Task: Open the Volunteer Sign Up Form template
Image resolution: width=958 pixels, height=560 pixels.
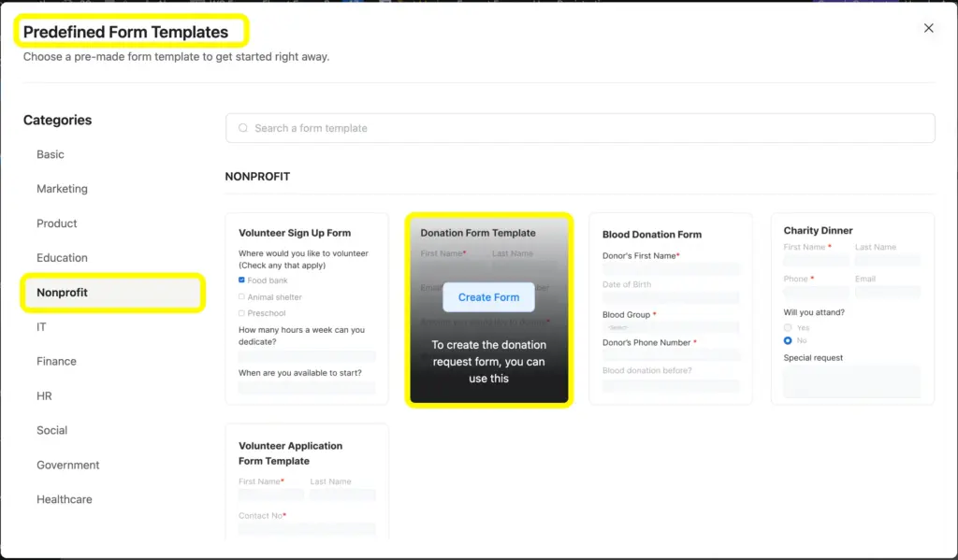Action: tap(306, 309)
